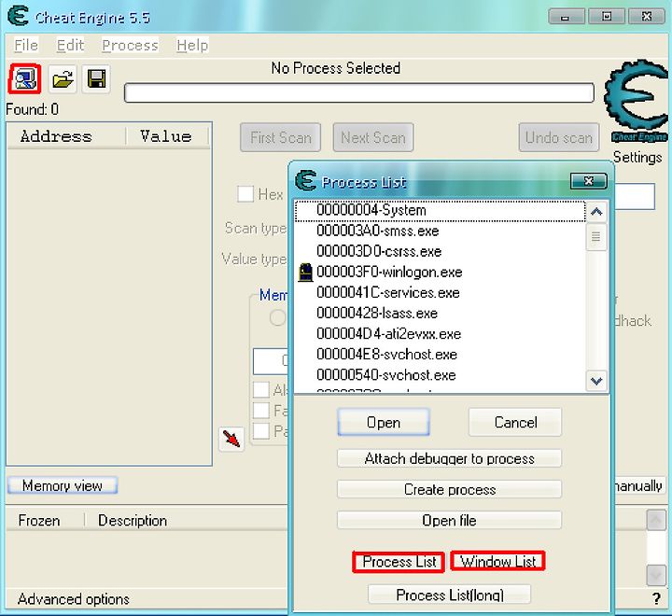Click Attach debugger to process

tap(449, 458)
